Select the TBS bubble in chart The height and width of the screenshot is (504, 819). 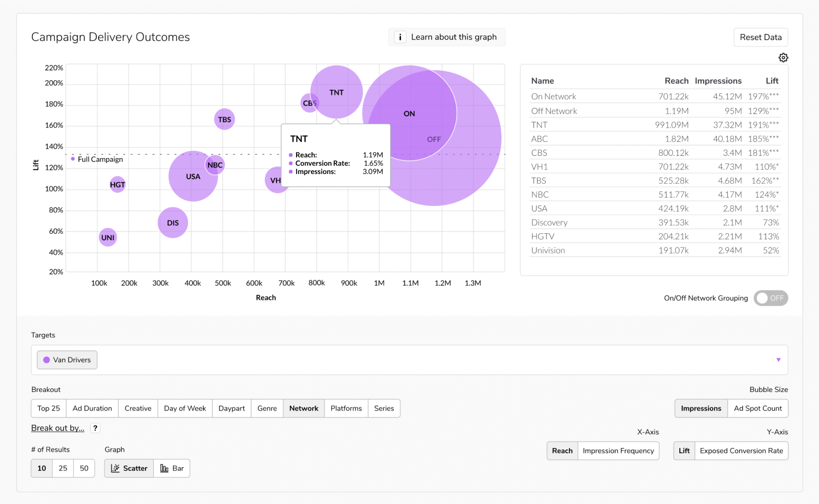click(x=224, y=119)
